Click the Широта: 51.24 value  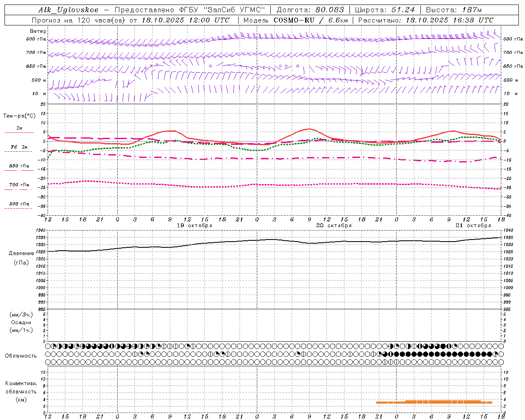pyautogui.click(x=384, y=10)
